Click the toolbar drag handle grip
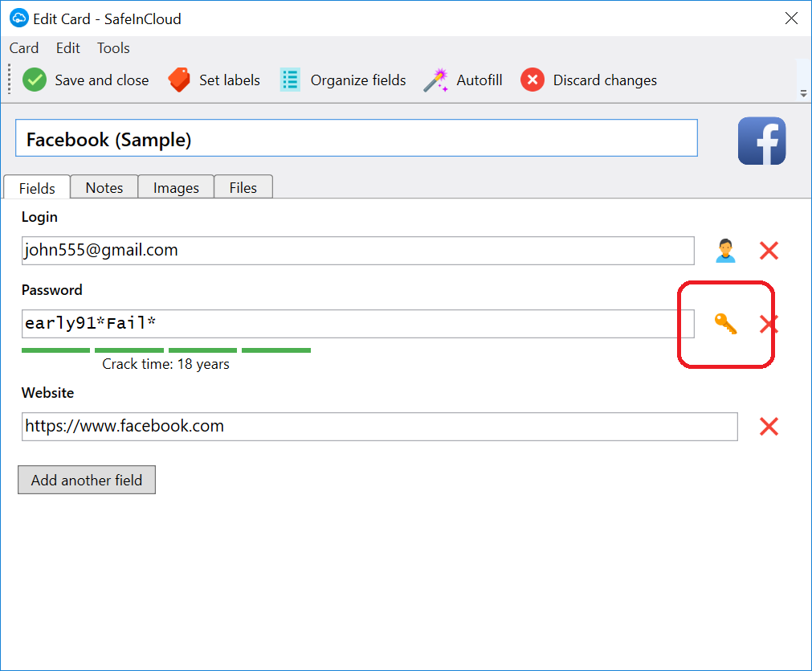Screen dimensions: 812x671 coord(10,80)
